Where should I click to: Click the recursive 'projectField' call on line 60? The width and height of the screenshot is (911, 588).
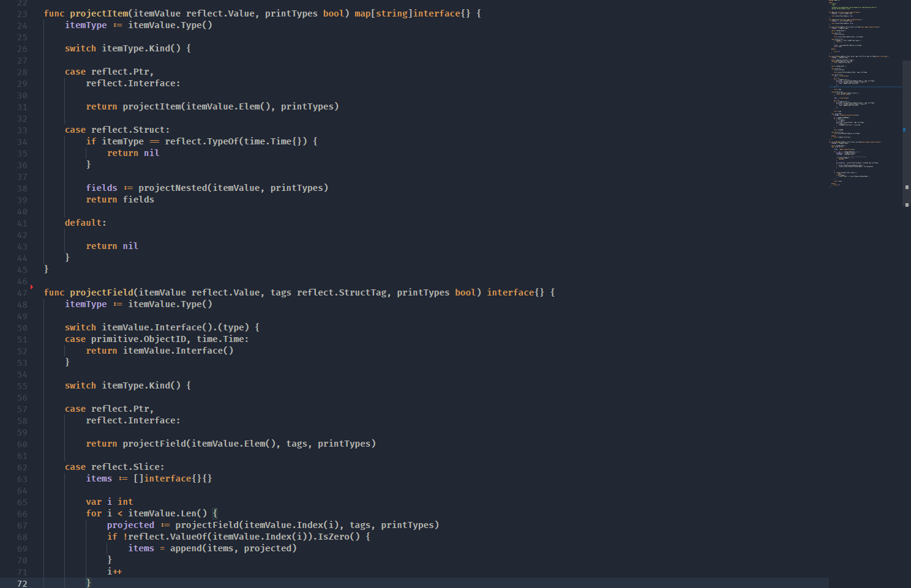[x=154, y=444]
